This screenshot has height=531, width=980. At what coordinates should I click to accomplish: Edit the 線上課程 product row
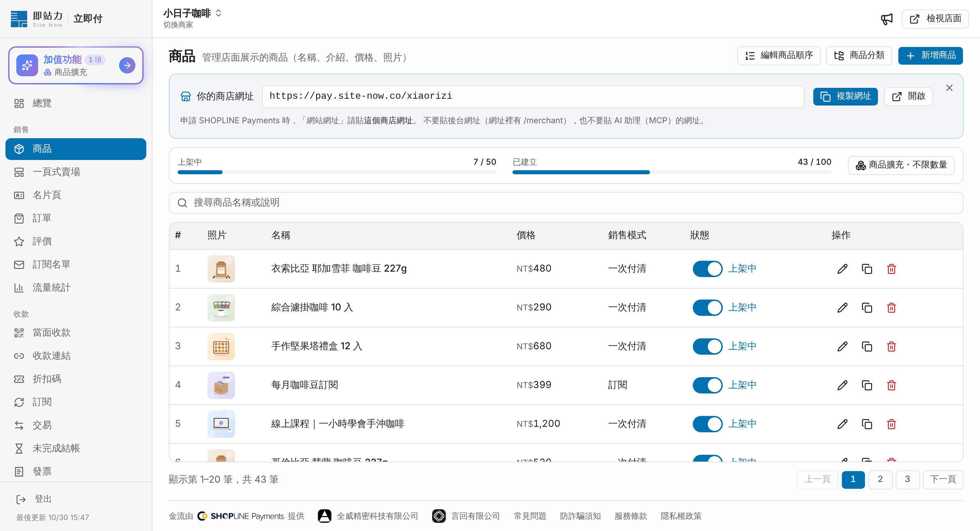842,424
